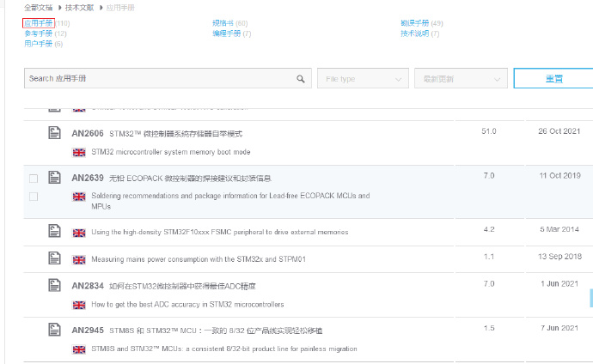Click the page scrollbar thumb on right edge

591,298
